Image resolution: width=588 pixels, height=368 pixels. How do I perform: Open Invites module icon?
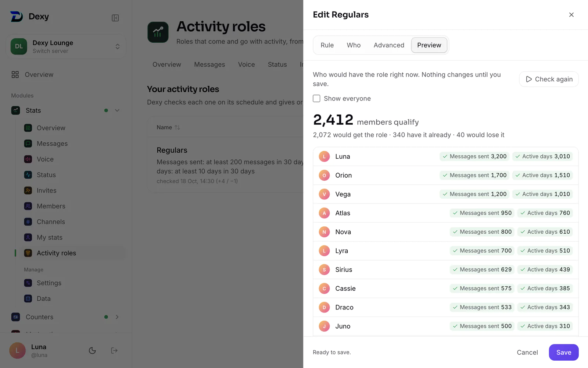coord(28,190)
